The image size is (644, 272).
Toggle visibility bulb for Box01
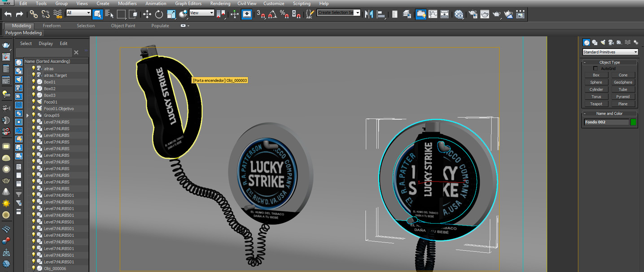click(x=33, y=82)
